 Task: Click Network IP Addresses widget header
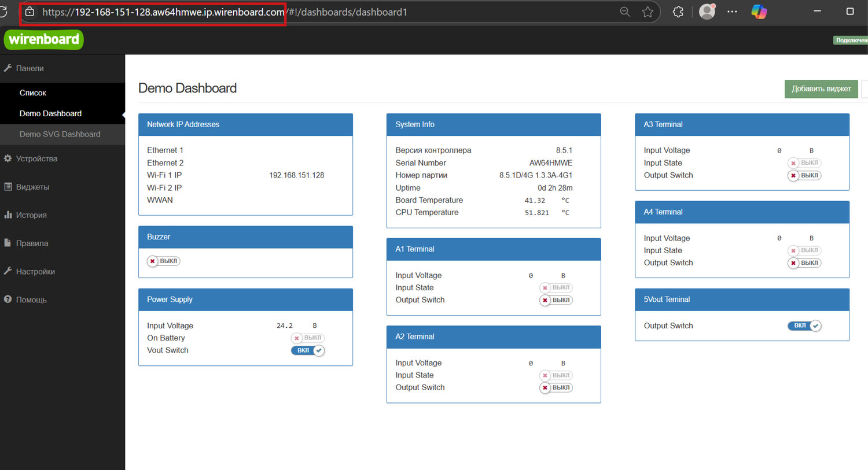(x=245, y=125)
